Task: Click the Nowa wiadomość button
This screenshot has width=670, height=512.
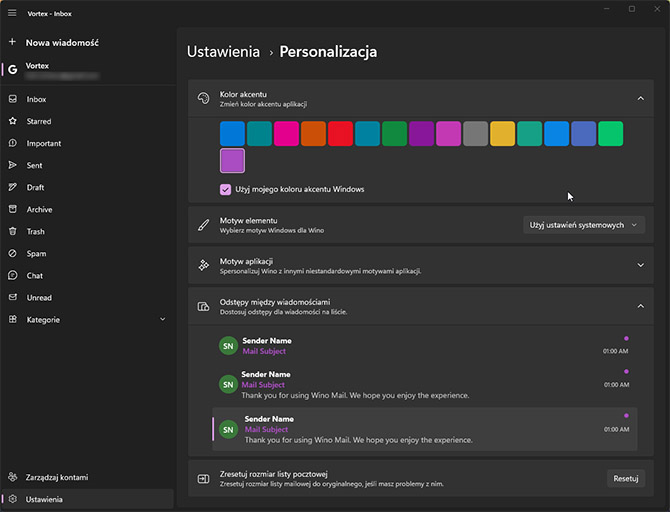Action: click(x=60, y=43)
